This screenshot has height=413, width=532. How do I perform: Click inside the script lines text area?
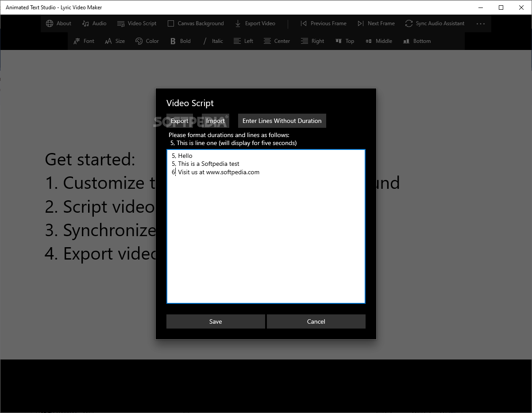point(266,226)
